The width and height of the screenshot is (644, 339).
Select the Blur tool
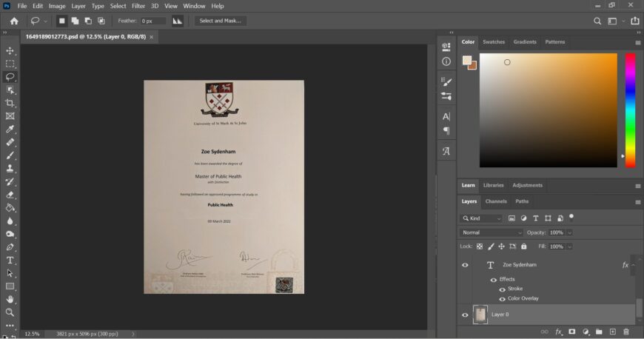10,221
